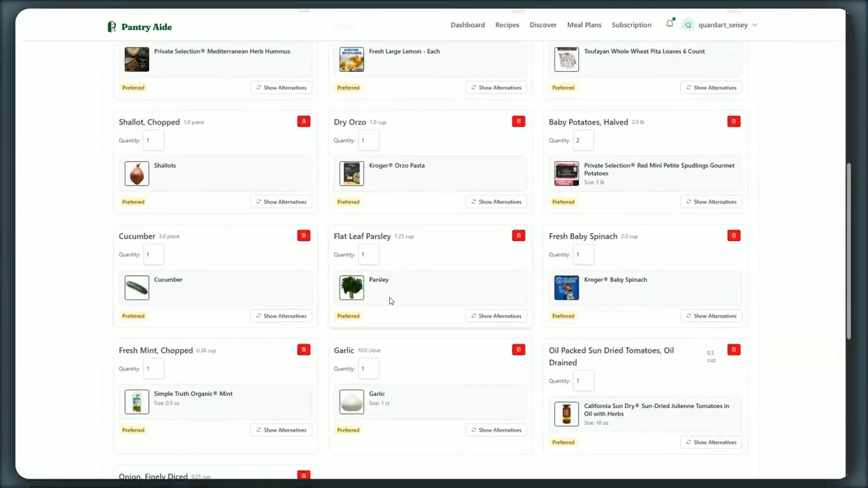Click the Kroger Baby Spinach image

coord(566,287)
